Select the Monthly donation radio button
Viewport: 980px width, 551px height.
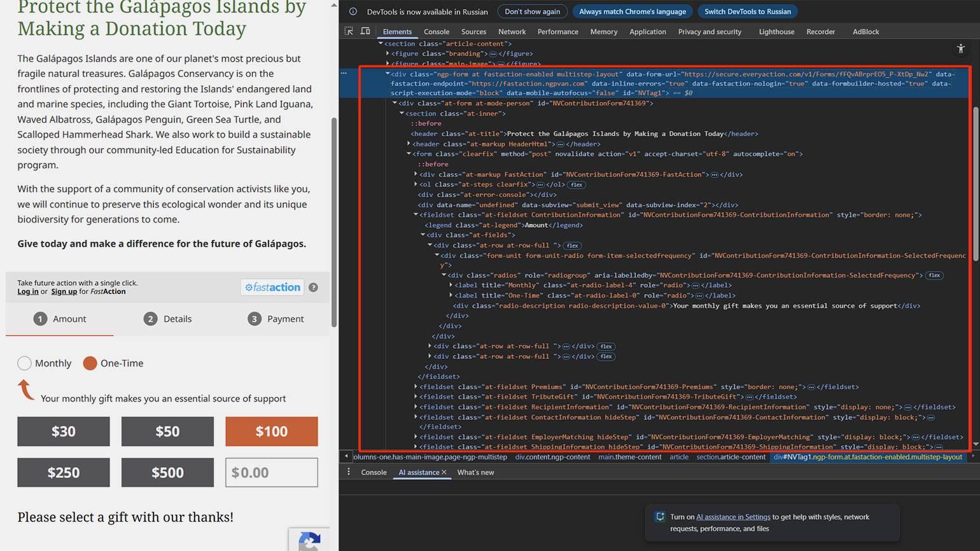(24, 363)
